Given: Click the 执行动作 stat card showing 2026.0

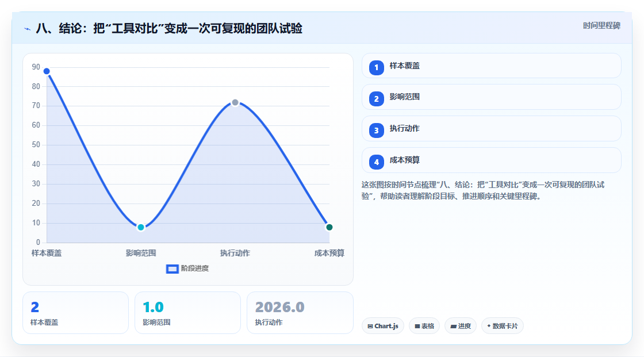Looking at the screenshot, I should 300,313.
